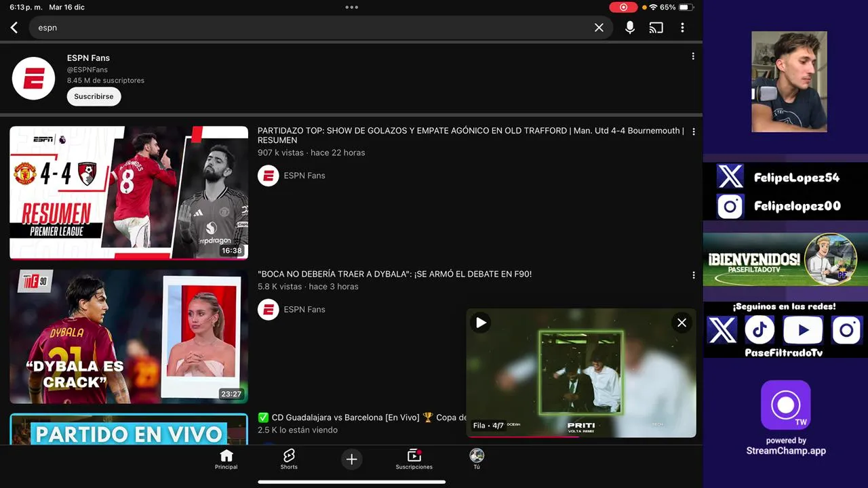Screen dimensions: 868x488
Task: Click the Fila 4/7 queue label
Action: coord(488,426)
